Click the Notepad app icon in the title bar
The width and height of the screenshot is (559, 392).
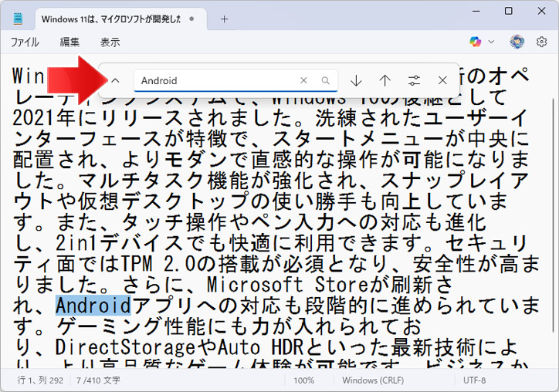click(x=18, y=19)
